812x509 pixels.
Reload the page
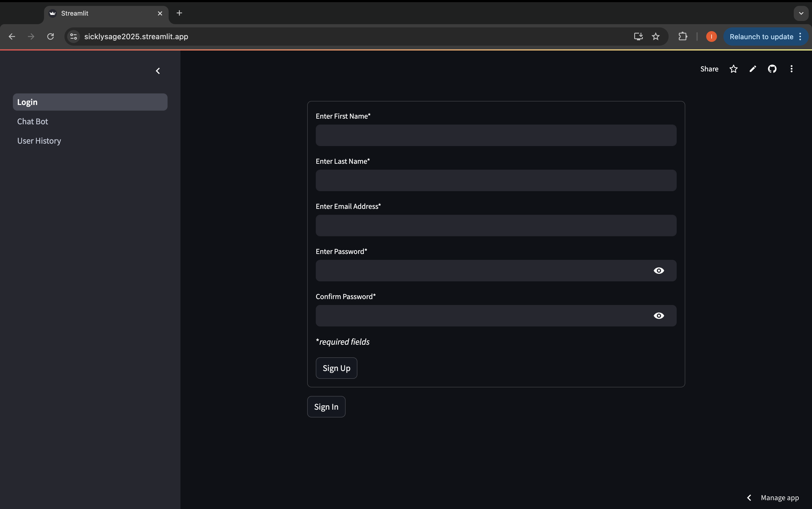pos(50,36)
